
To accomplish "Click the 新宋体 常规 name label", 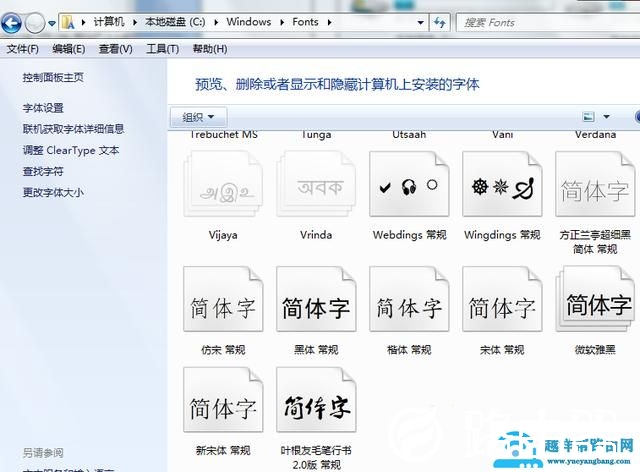I will (x=223, y=451).
